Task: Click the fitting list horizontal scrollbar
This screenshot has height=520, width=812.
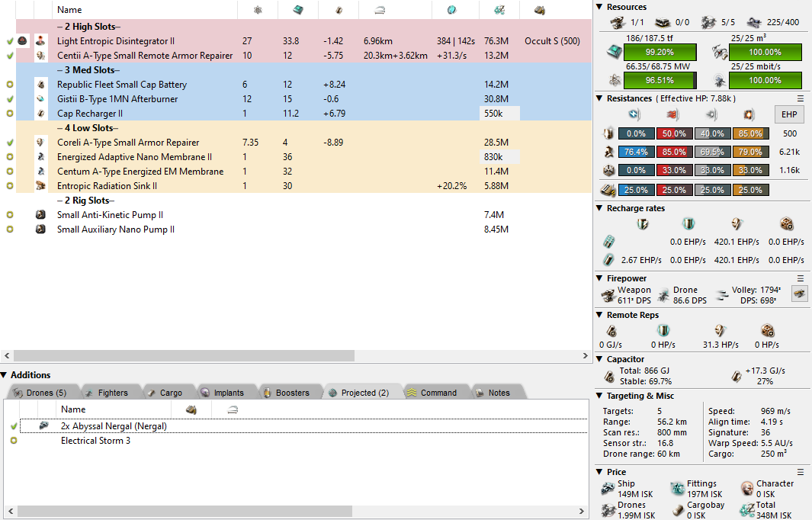Action: click(183, 356)
